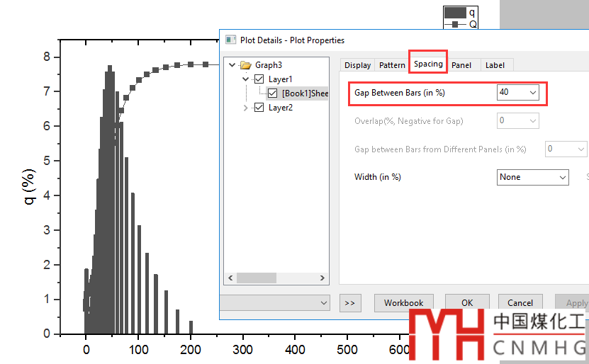Viewport: 589px width, 364px height.
Task: Click OK to confirm plot details
Action: point(467,303)
